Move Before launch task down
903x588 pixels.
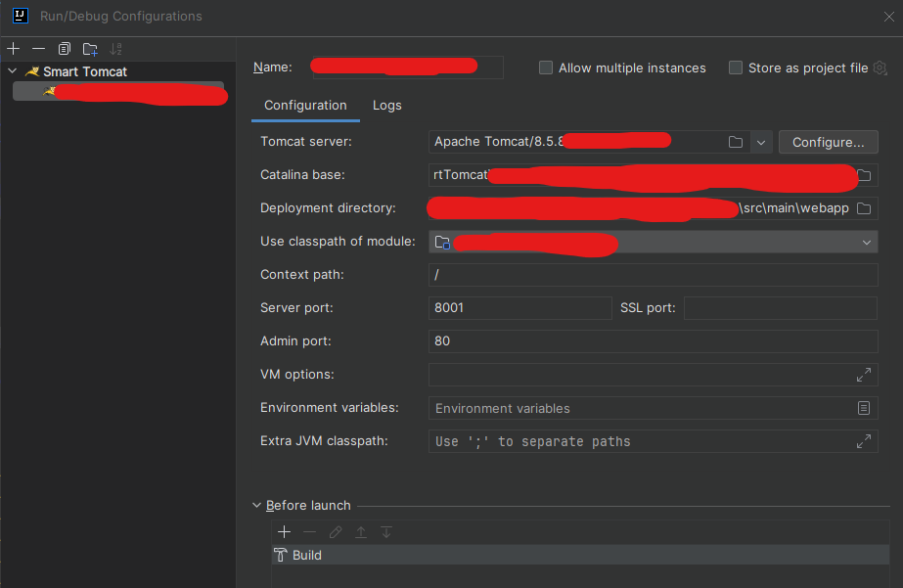pos(386,531)
